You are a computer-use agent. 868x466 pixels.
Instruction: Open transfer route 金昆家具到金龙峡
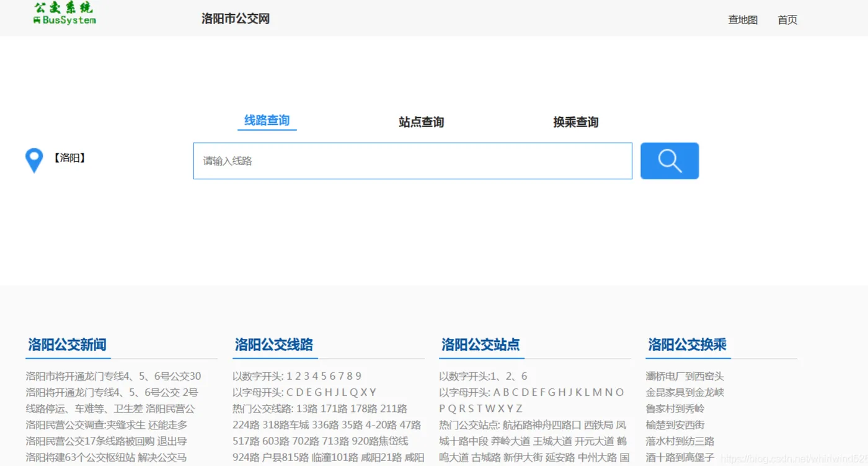click(x=685, y=392)
